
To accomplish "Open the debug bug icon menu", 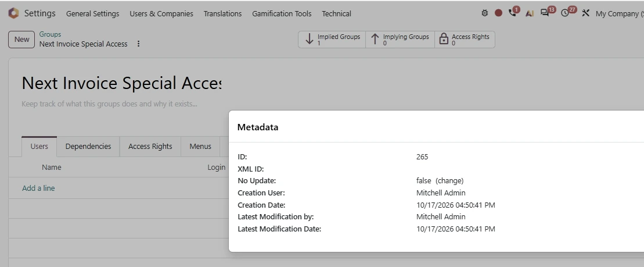I will click(485, 13).
